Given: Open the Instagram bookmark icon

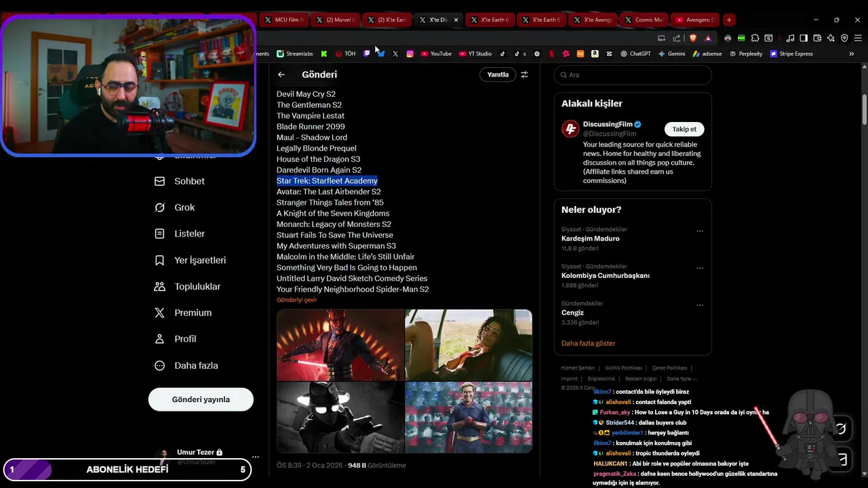Looking at the screenshot, I should tap(410, 54).
